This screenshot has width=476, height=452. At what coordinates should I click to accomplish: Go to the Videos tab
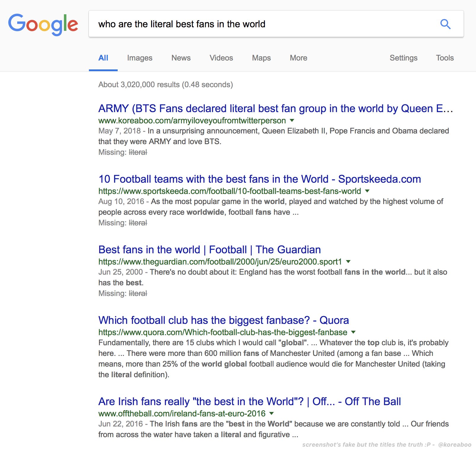click(221, 58)
